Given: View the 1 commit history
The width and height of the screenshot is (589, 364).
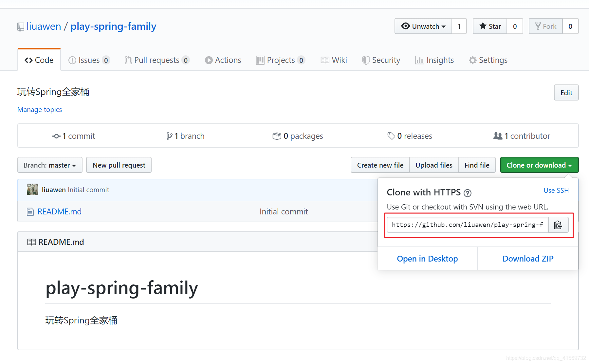Looking at the screenshot, I should (x=74, y=136).
